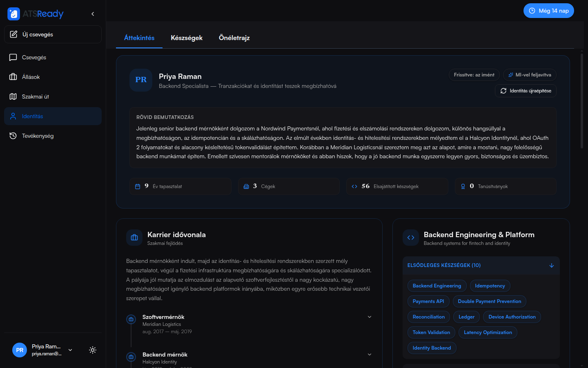Click the briefcase icon beside Karrier idővonala
This screenshot has width=588, height=368.
tap(134, 238)
